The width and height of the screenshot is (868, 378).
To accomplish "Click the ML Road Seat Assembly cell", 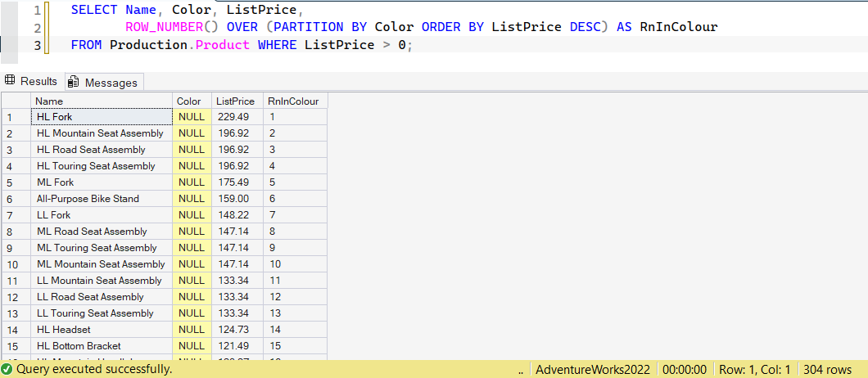I will 102,232.
